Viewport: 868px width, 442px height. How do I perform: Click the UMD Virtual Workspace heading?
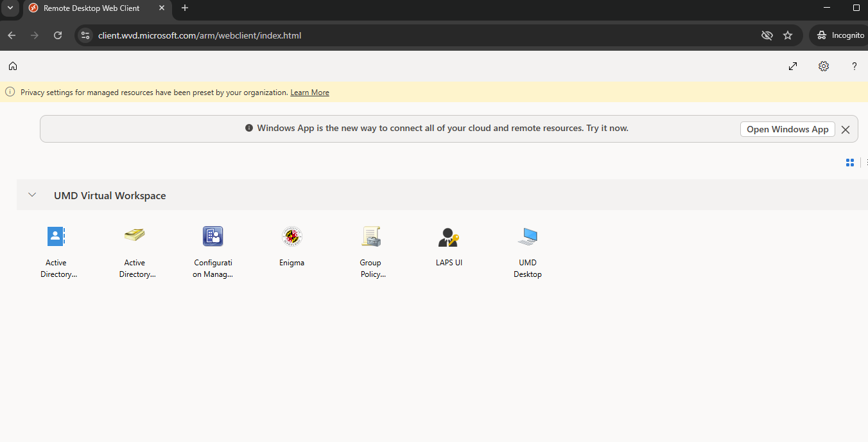click(x=110, y=195)
